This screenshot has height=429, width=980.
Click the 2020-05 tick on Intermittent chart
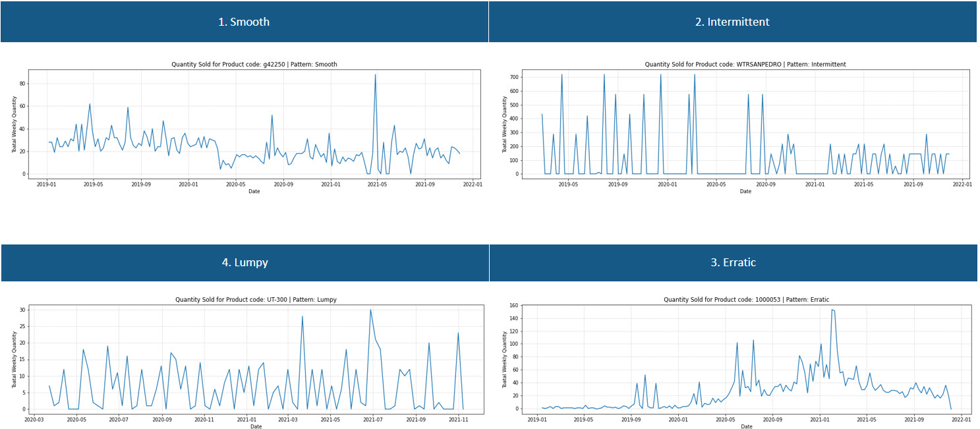coord(716,185)
